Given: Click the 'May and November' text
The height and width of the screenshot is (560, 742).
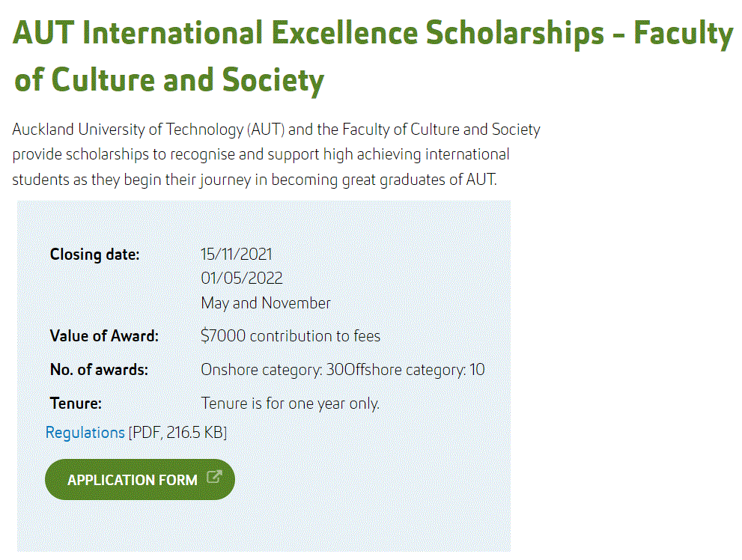Looking at the screenshot, I should click(x=265, y=303).
